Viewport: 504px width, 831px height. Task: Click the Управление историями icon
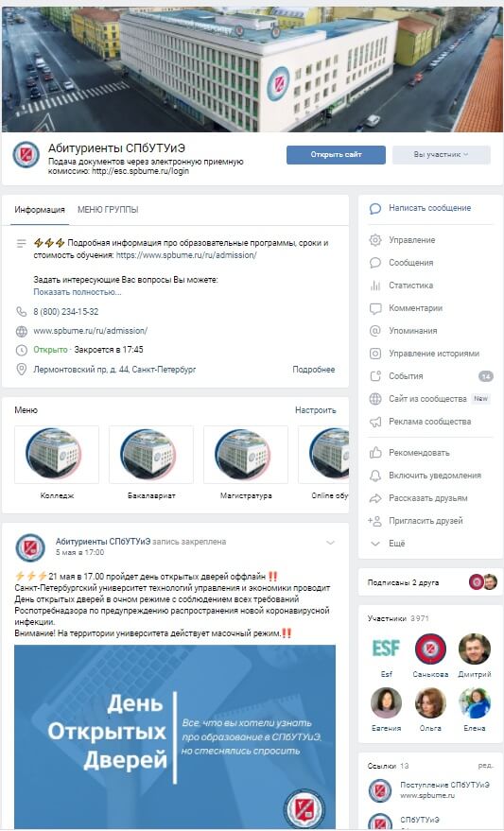375,354
